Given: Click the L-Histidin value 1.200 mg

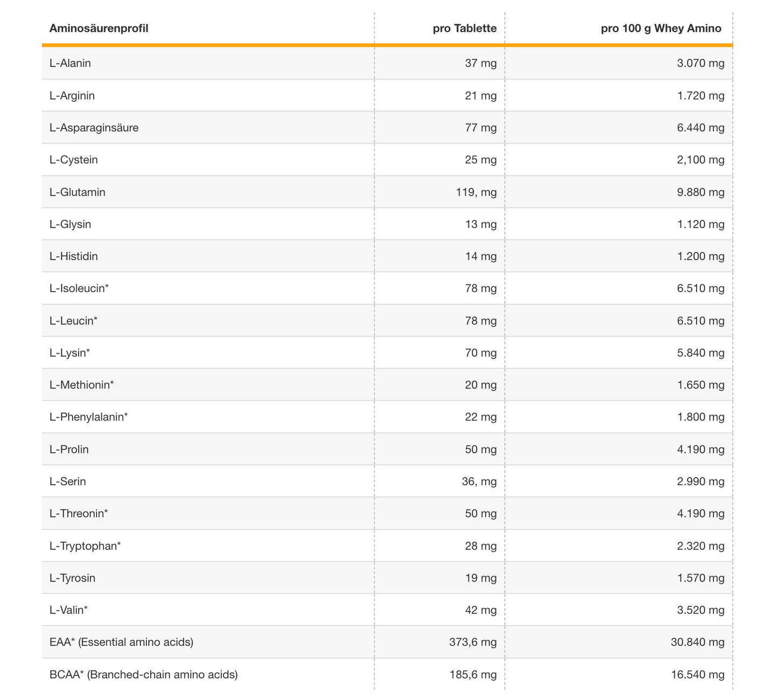Looking at the screenshot, I should 700,256.
